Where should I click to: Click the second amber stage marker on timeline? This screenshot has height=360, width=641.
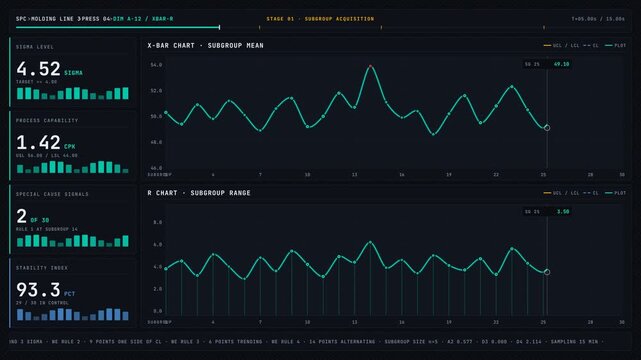tap(381, 27)
